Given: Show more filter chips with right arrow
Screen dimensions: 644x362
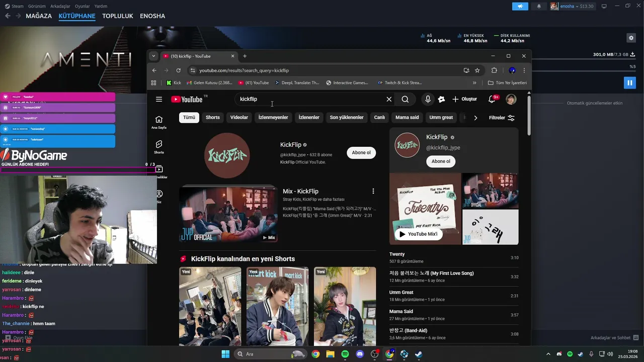Looking at the screenshot, I should coord(475,118).
